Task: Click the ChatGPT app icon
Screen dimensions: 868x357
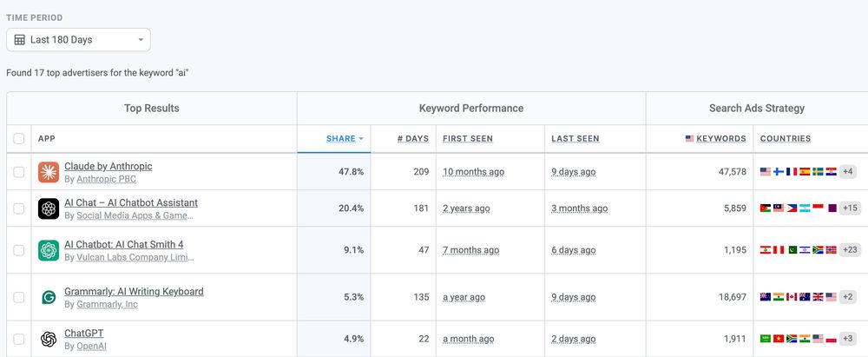Action: coord(49,339)
